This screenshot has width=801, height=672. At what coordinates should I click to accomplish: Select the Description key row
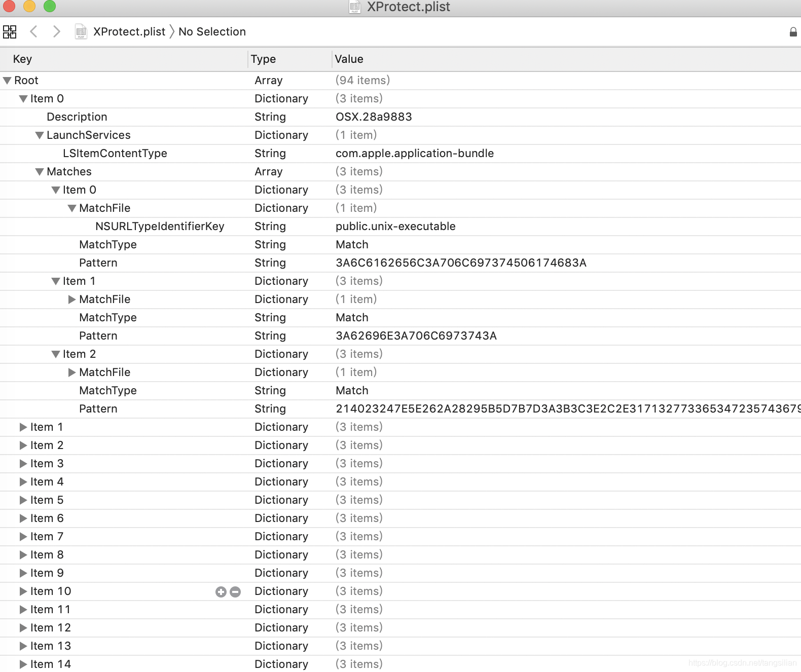pyautogui.click(x=401, y=117)
